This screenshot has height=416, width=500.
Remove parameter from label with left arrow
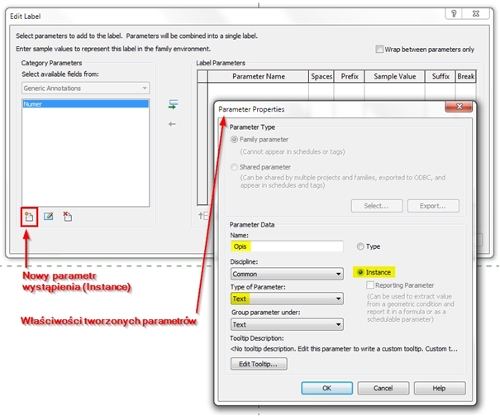point(172,124)
